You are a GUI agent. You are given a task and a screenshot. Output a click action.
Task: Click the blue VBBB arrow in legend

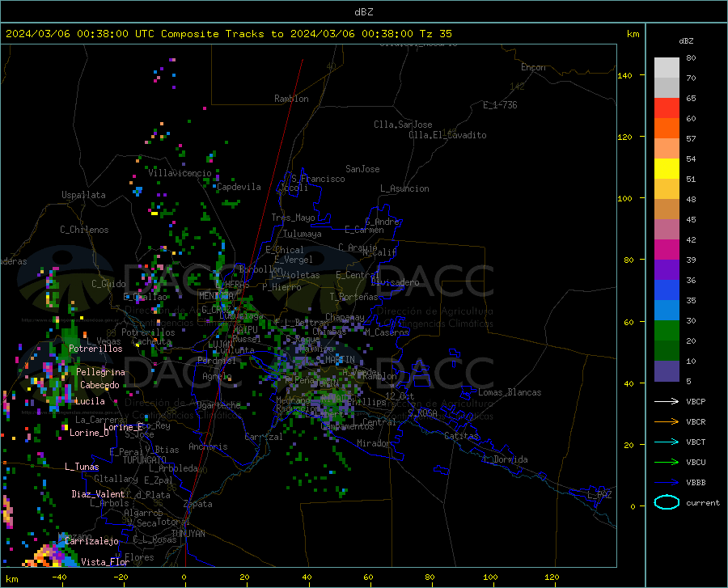click(667, 483)
